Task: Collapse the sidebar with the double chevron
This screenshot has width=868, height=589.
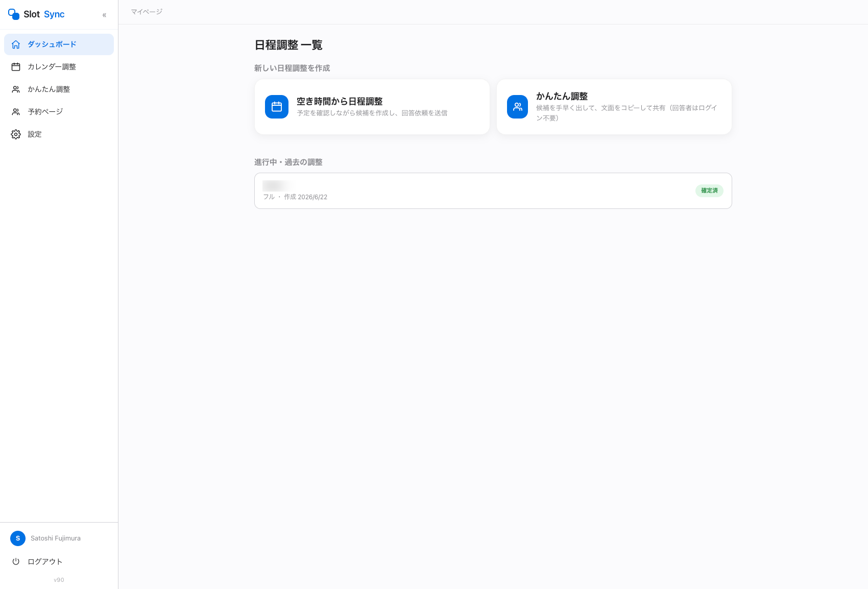Action: click(104, 15)
